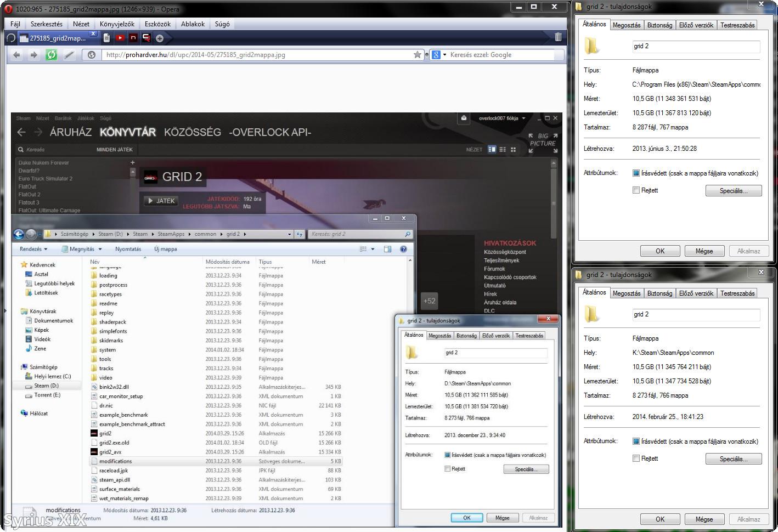The height and width of the screenshot is (532, 778).
Task: Open the Fájl menu
Action: [15, 24]
